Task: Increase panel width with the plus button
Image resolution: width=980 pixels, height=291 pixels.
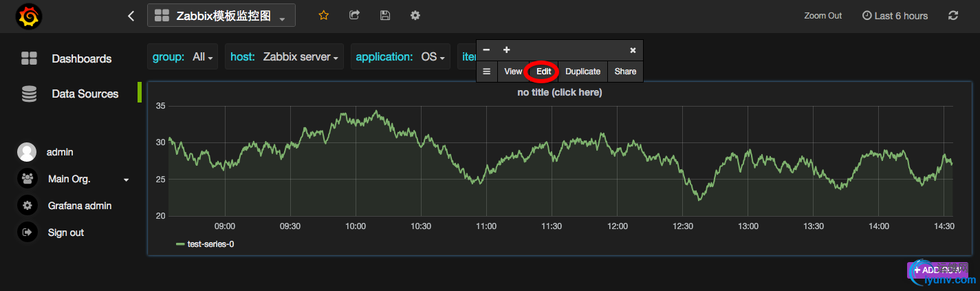Action: 507,50
